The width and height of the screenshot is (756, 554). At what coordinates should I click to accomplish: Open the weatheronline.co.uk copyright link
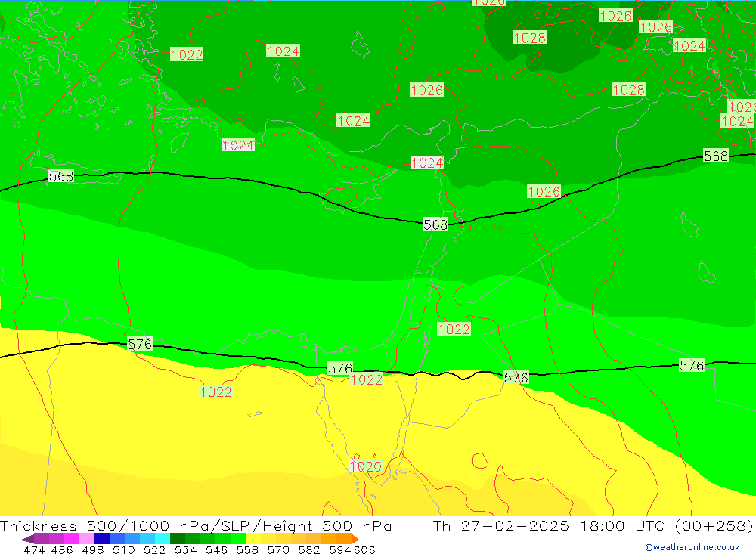coord(692,547)
